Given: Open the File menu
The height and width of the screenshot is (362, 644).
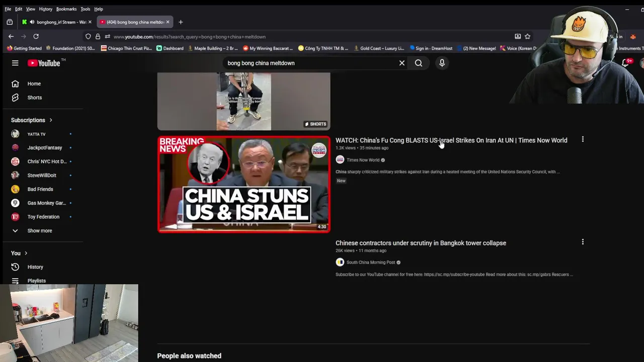Looking at the screenshot, I should click(8, 9).
